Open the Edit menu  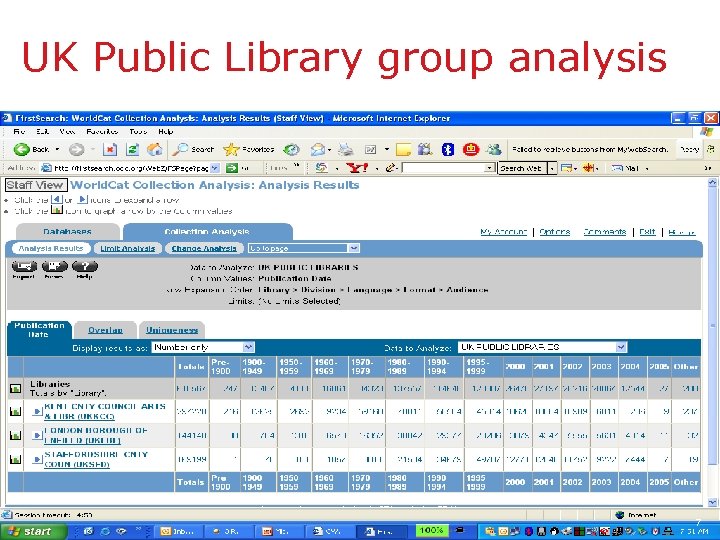point(42,132)
